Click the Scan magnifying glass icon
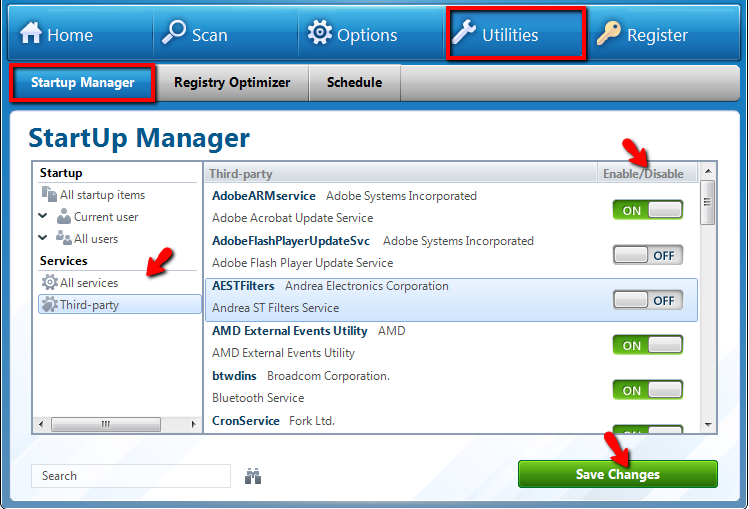This screenshot has height=509, width=749. pos(174,33)
